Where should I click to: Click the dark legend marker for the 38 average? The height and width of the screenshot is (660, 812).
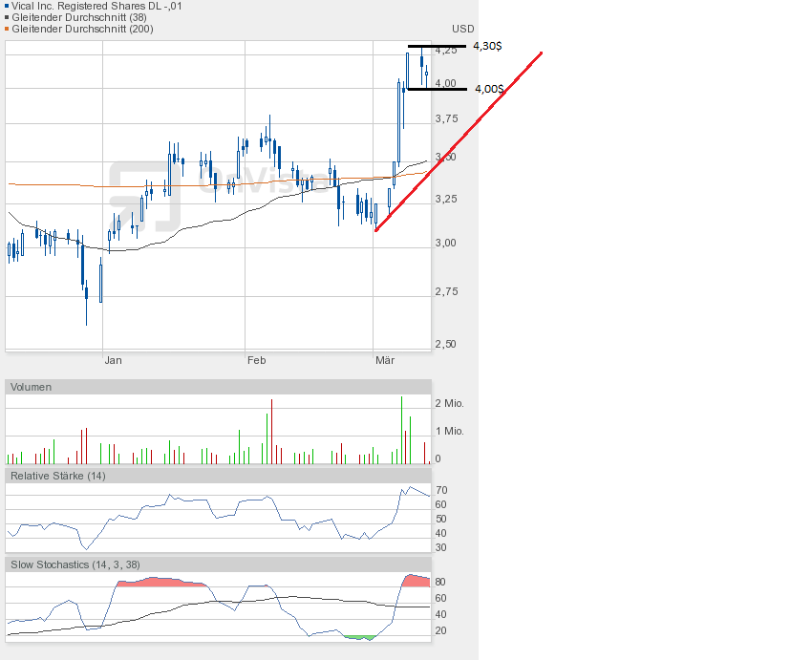point(7,17)
